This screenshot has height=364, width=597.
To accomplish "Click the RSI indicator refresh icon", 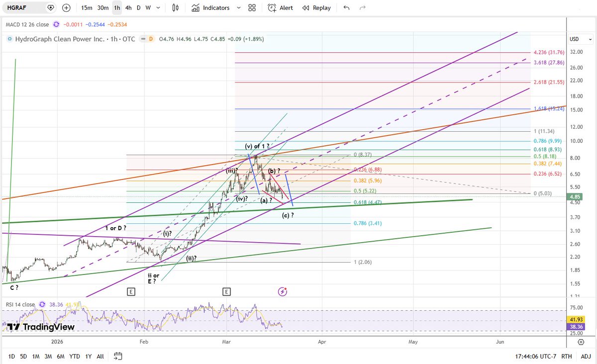I will pos(42,304).
